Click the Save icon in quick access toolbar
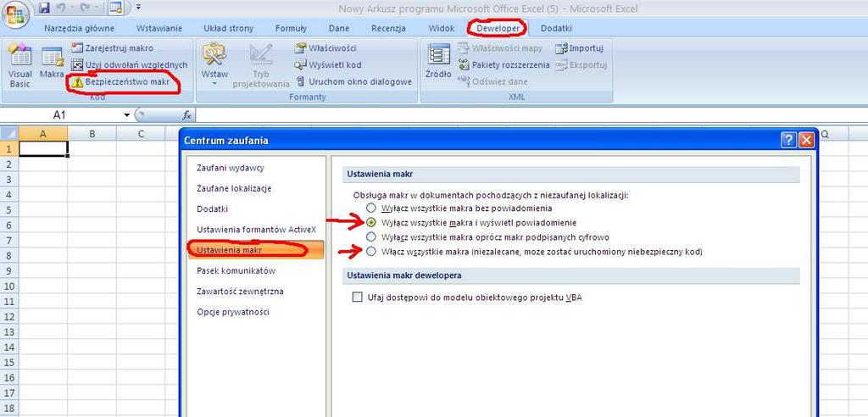 45,8
